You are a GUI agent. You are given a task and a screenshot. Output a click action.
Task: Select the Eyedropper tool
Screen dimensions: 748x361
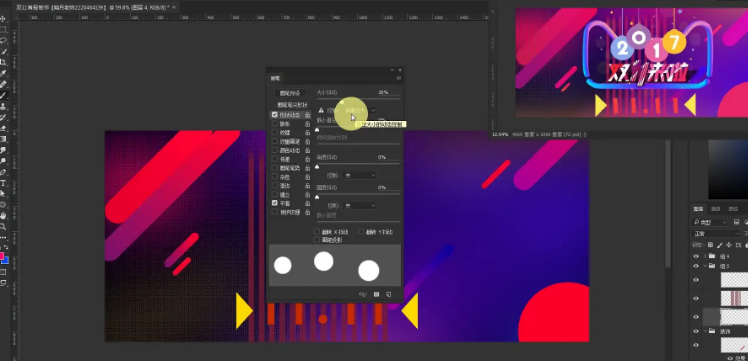(x=3, y=73)
